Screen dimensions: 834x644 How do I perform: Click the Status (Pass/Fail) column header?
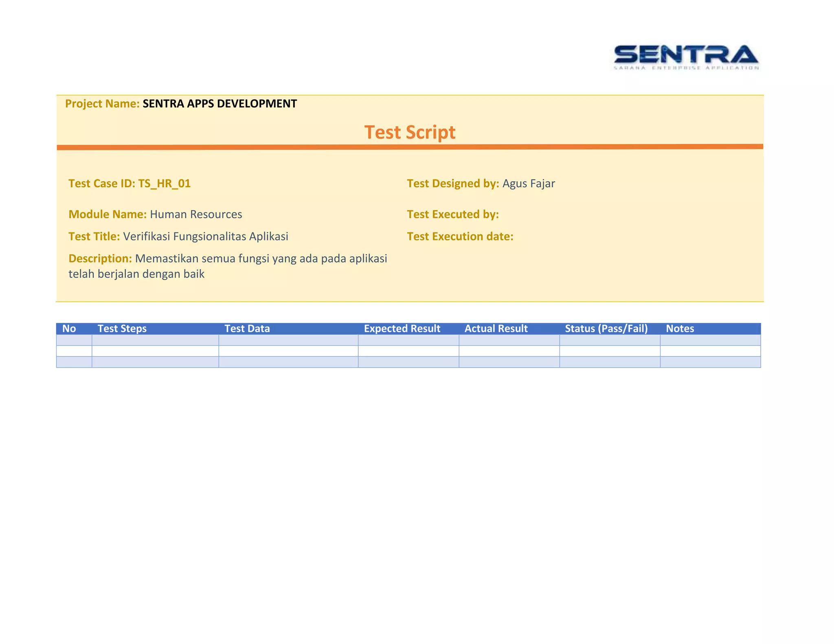(606, 329)
